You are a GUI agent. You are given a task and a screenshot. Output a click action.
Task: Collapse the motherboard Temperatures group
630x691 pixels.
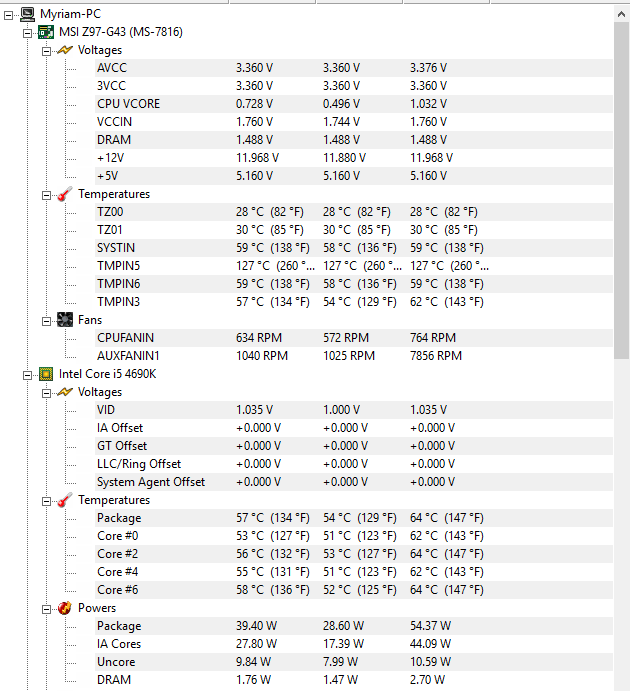click(46, 195)
